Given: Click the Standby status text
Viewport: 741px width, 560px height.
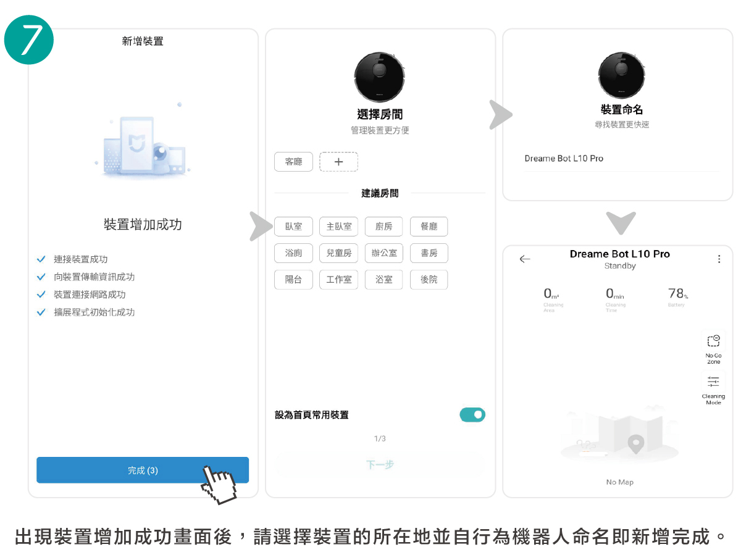Looking at the screenshot, I should click(x=620, y=266).
